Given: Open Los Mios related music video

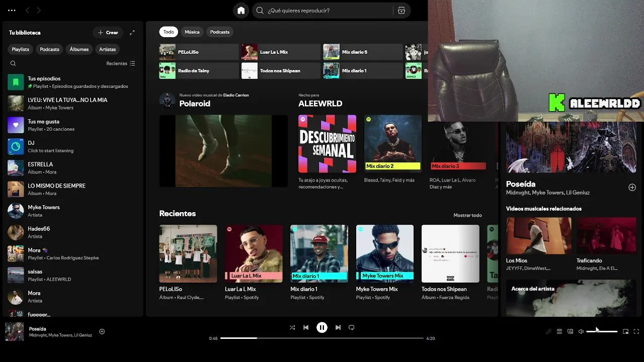Looking at the screenshot, I should tap(539, 244).
